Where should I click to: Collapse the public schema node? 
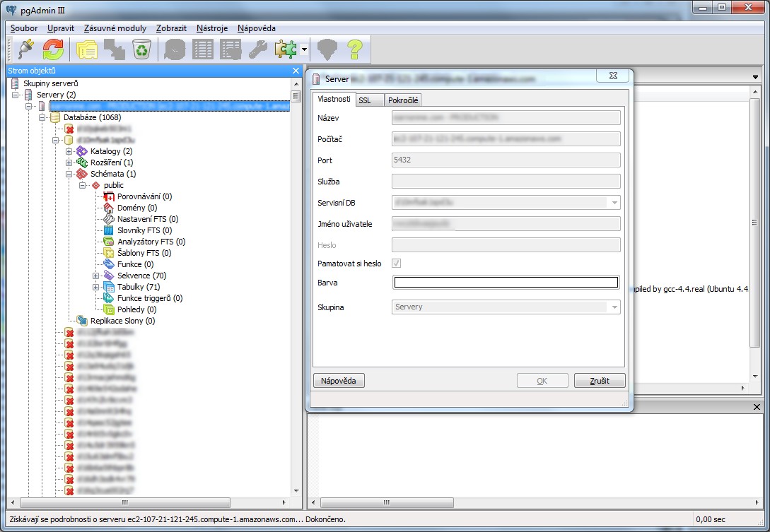click(x=83, y=185)
